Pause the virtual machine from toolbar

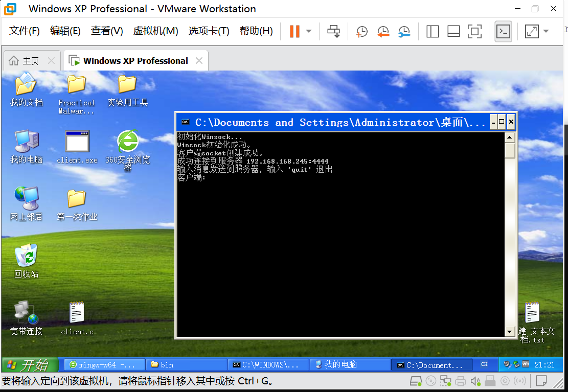click(x=294, y=31)
